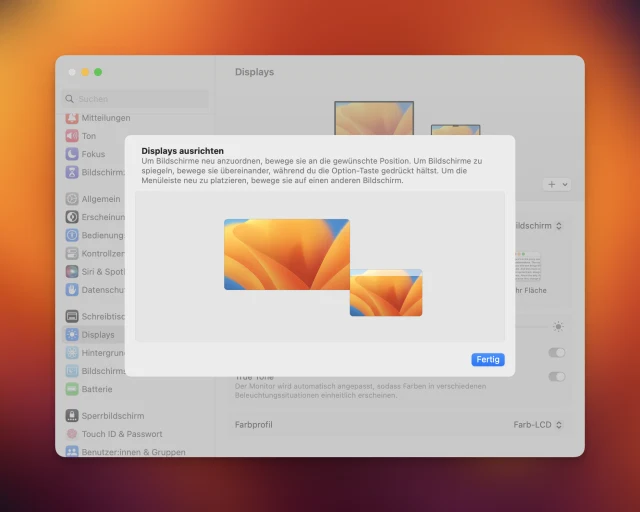Open the Ton sound settings icon

72,136
